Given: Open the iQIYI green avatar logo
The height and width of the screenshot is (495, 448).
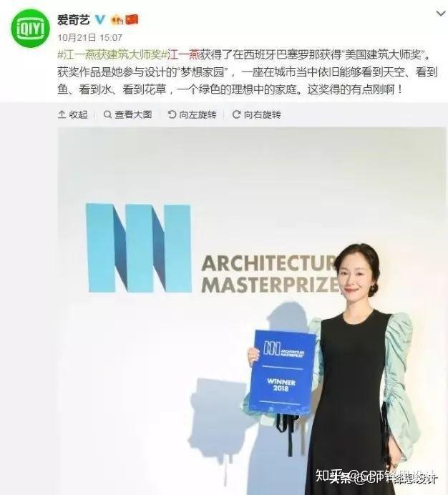Looking at the screenshot, I should coord(30,28).
